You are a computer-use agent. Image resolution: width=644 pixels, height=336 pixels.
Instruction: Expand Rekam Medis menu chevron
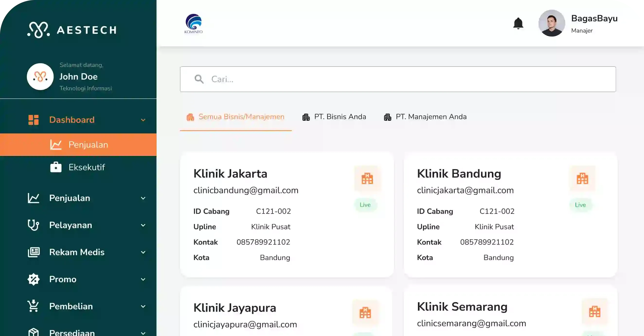coord(143,252)
